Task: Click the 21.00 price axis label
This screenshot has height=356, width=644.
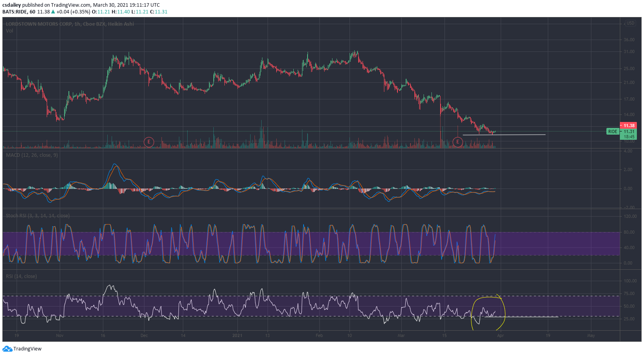Action: [x=629, y=83]
